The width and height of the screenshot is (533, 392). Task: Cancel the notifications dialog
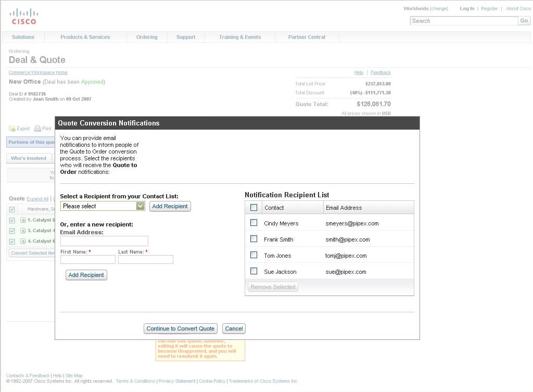coord(234,328)
